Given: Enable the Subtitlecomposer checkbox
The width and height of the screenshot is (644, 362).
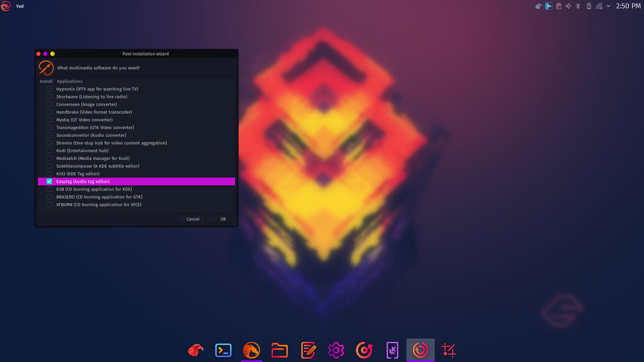Looking at the screenshot, I should point(49,166).
